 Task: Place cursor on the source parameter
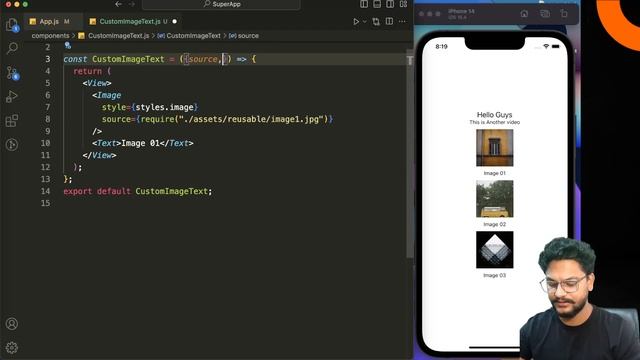[x=203, y=59]
